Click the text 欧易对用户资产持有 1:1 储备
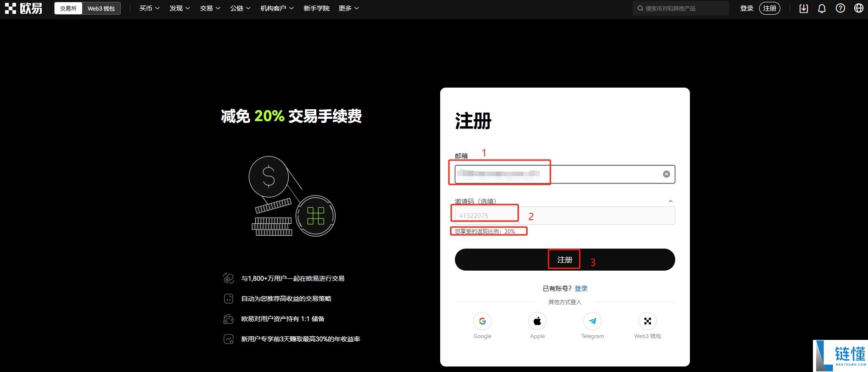The height and width of the screenshot is (372, 868). [283, 319]
